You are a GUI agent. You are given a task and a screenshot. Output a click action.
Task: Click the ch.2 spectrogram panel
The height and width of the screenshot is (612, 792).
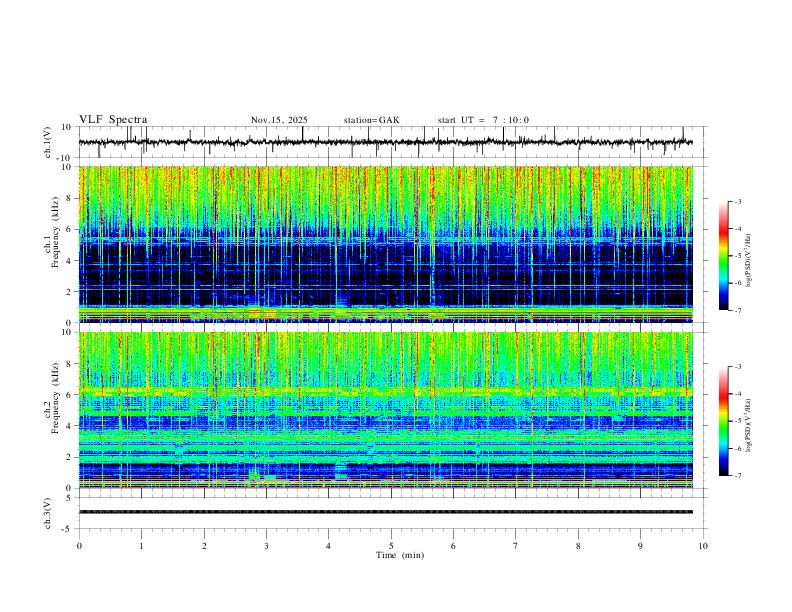tap(385, 410)
